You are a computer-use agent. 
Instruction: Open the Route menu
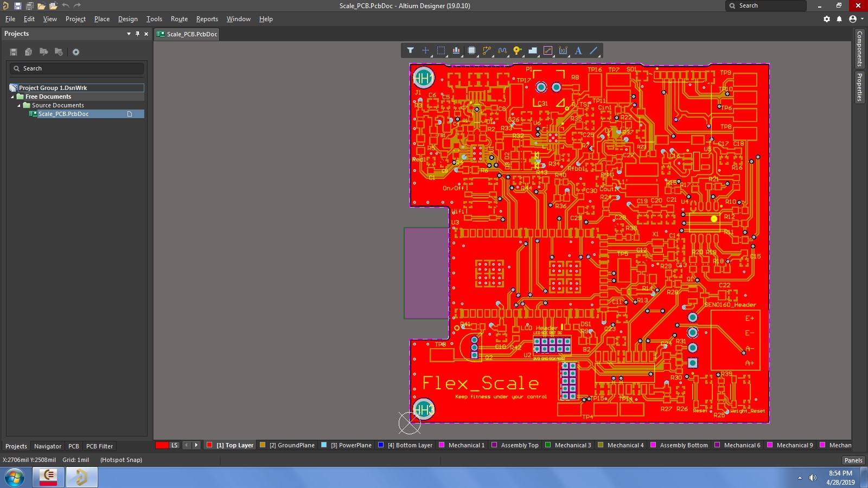pyautogui.click(x=179, y=19)
